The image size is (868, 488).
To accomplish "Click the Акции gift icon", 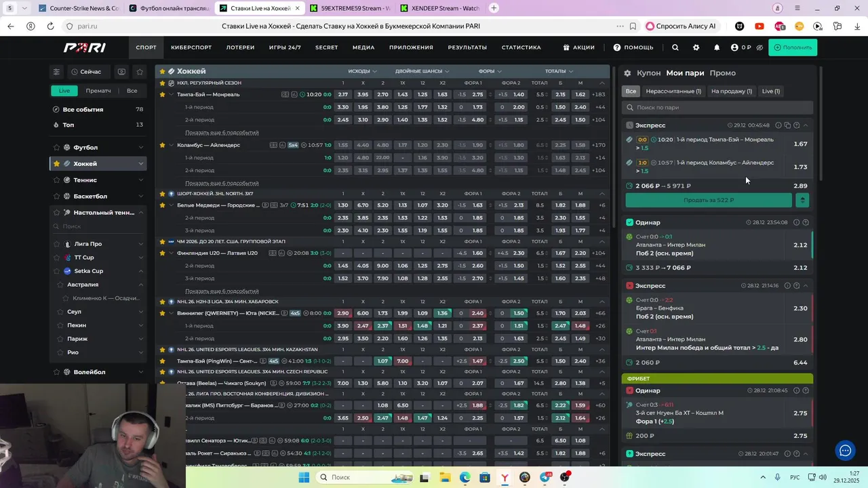I will [x=566, y=47].
